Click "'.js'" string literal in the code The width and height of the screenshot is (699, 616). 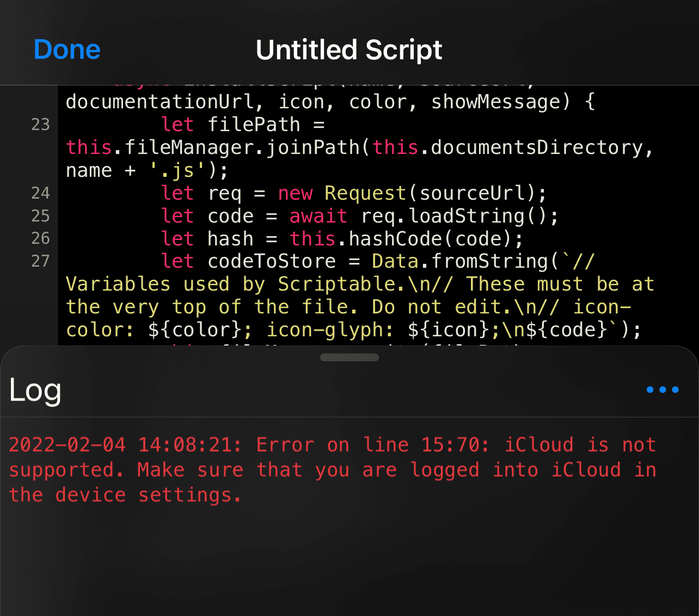click(x=177, y=170)
